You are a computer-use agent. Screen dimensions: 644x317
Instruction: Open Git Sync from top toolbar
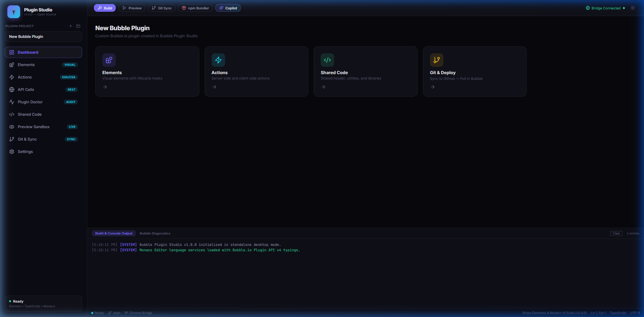pyautogui.click(x=162, y=8)
